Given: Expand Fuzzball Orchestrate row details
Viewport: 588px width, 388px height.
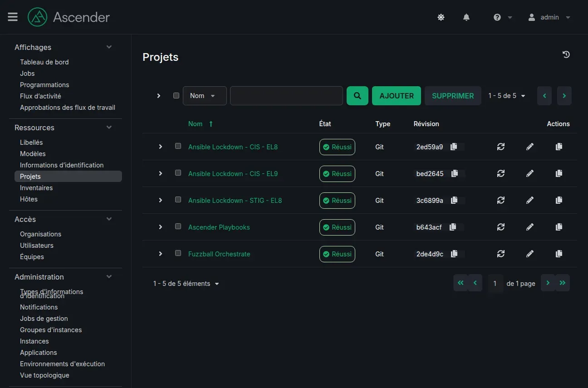Looking at the screenshot, I should (x=160, y=254).
